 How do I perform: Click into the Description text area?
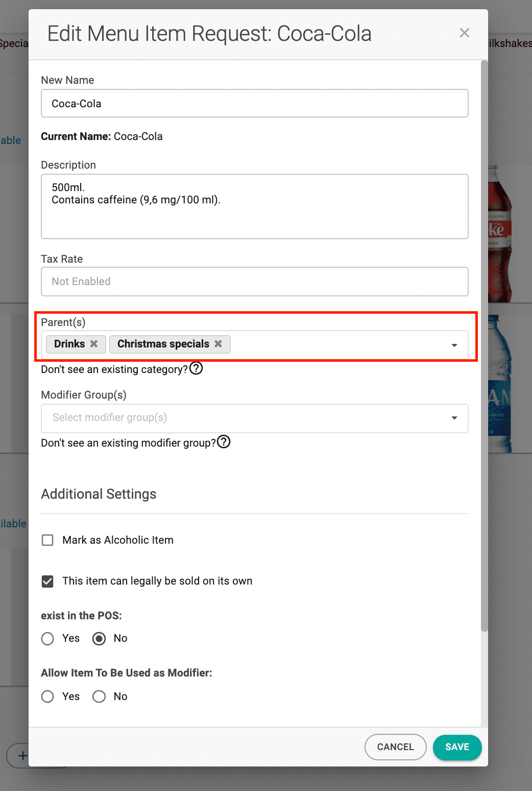coord(254,206)
